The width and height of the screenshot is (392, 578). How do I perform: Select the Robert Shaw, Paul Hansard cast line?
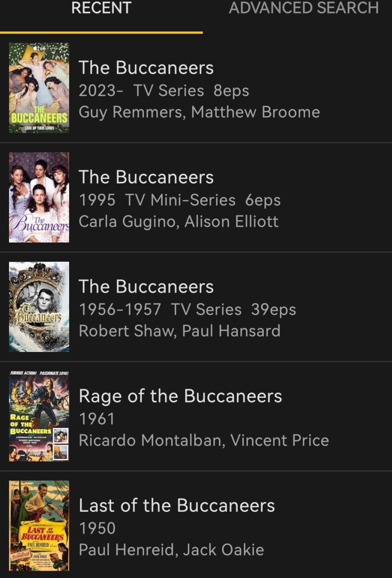pos(179,331)
